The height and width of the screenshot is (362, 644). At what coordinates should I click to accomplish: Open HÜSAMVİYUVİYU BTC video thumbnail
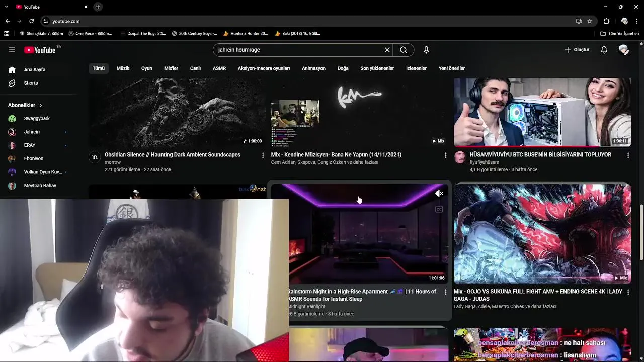click(542, 112)
